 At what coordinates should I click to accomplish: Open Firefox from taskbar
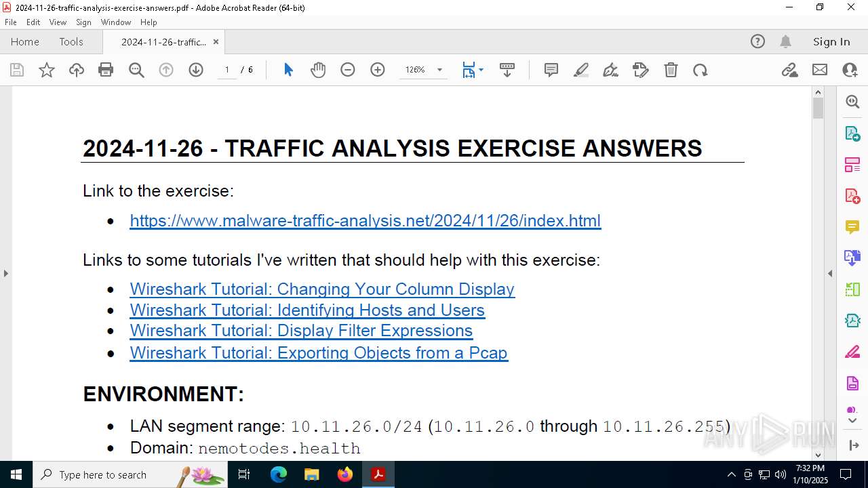click(x=345, y=474)
